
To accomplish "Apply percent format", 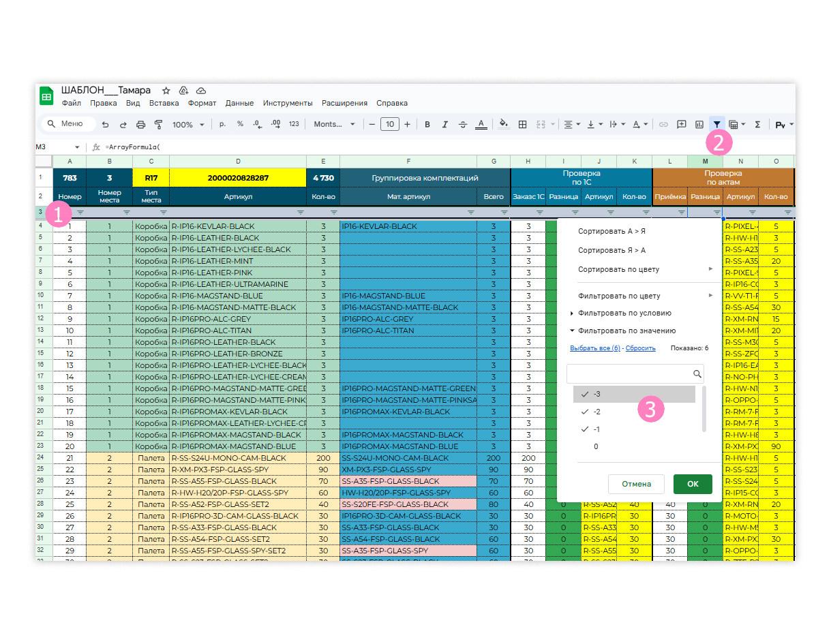I will [240, 124].
